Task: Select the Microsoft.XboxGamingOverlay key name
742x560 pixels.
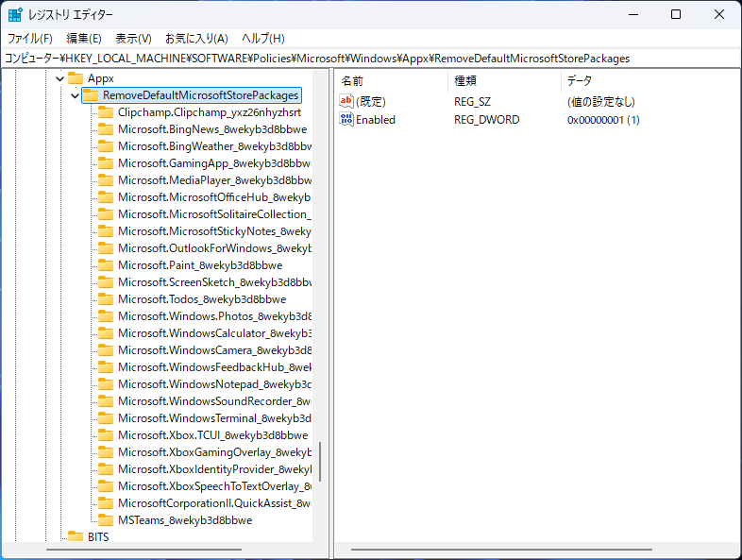Action: tap(214, 452)
